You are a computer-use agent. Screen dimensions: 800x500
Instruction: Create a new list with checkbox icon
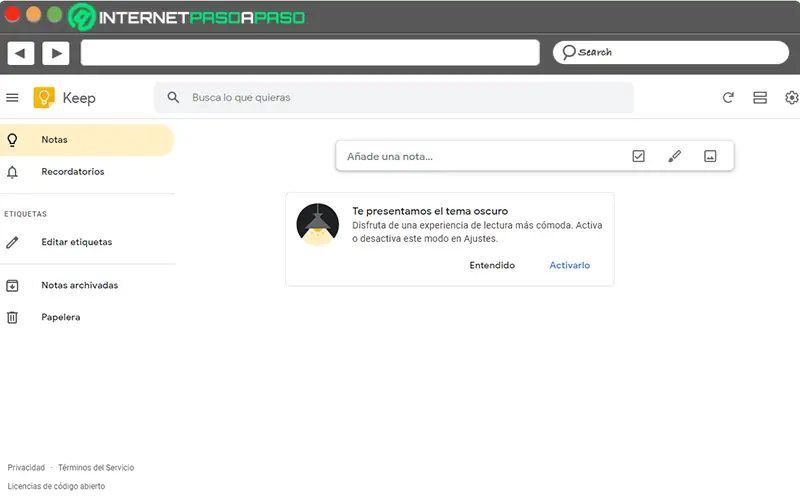(x=638, y=156)
